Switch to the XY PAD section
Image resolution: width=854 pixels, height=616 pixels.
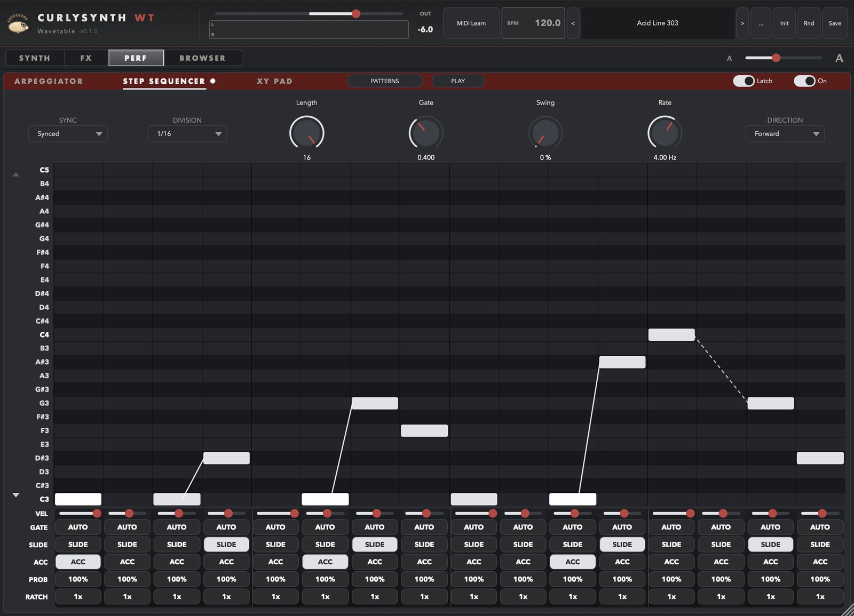pos(274,81)
